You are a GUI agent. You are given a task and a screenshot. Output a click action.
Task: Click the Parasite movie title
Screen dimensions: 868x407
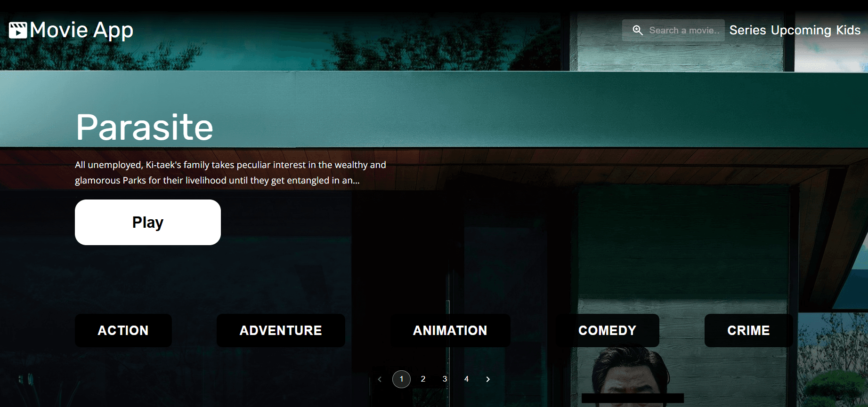(145, 128)
